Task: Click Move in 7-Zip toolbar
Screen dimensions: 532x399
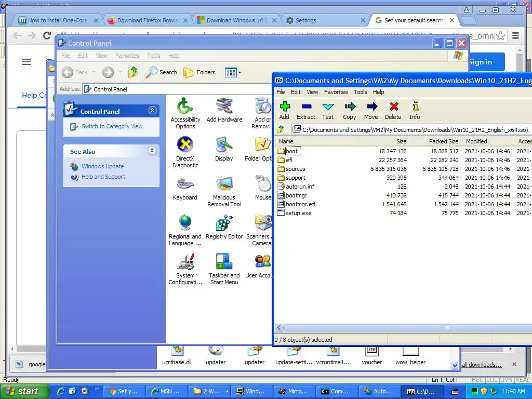Action: tap(371, 111)
